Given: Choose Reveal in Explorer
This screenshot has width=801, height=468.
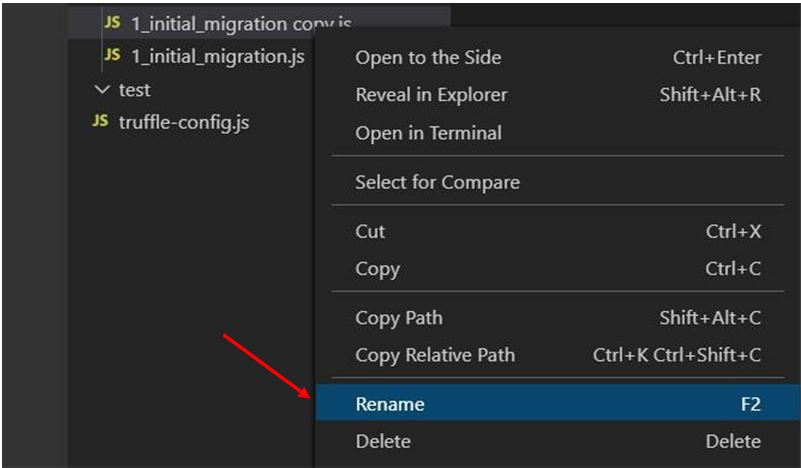Looking at the screenshot, I should tap(431, 95).
